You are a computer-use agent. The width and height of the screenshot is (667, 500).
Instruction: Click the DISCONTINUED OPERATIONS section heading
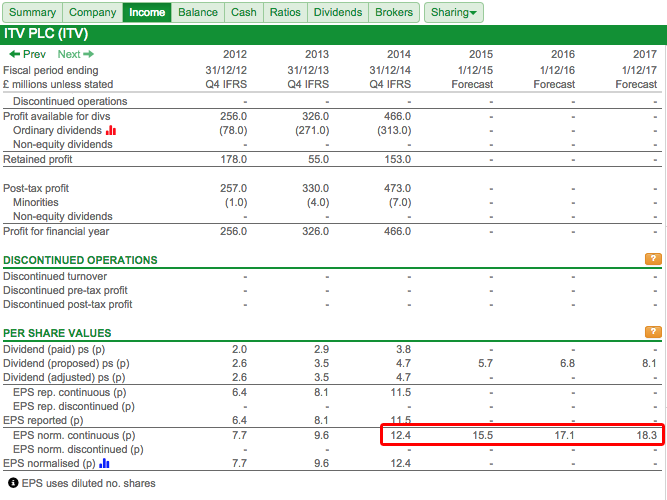click(x=80, y=260)
